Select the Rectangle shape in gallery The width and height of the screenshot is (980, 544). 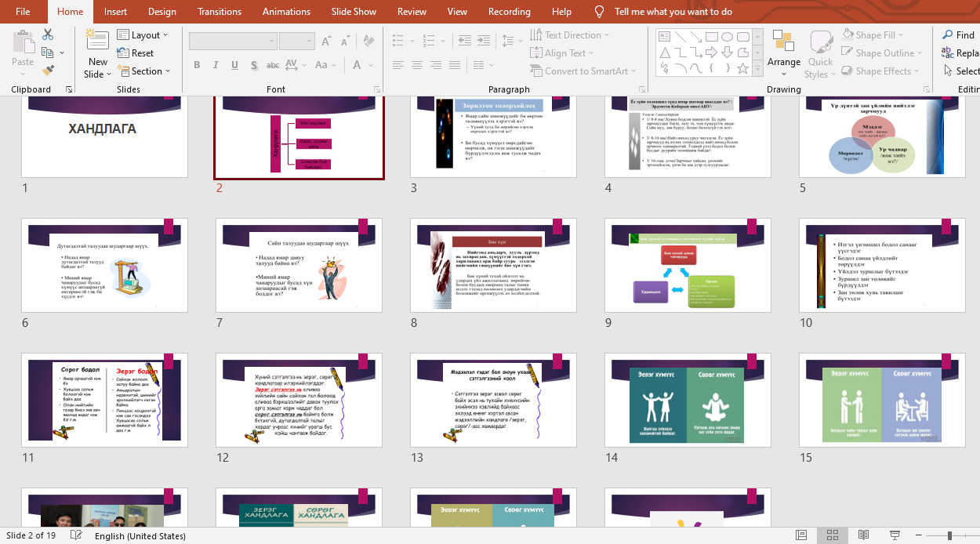(x=711, y=37)
